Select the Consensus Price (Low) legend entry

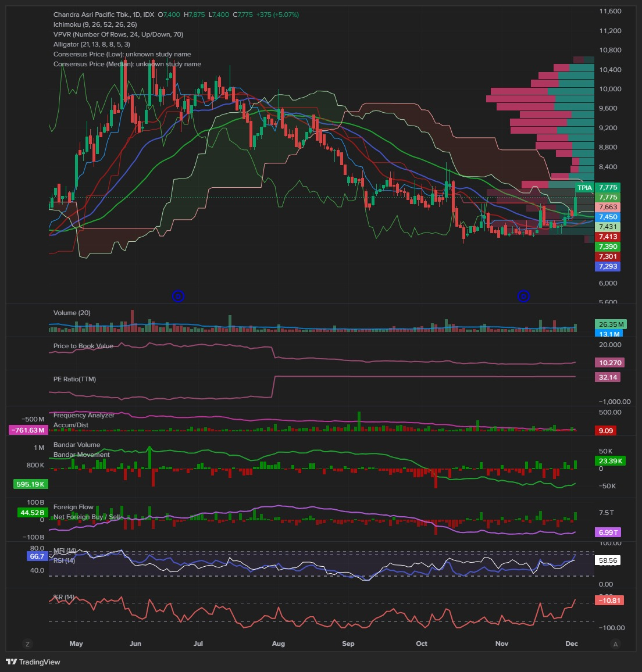[x=122, y=54]
